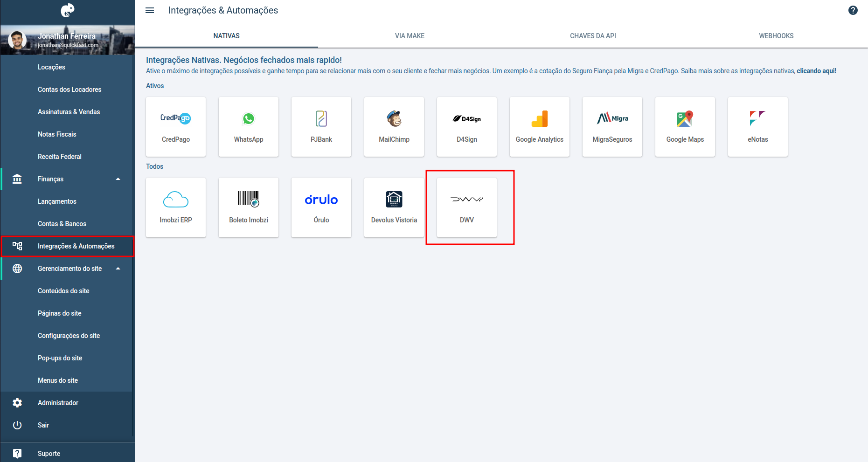The image size is (868, 462).
Task: Open the WhatsApp integration card
Action: click(x=249, y=127)
